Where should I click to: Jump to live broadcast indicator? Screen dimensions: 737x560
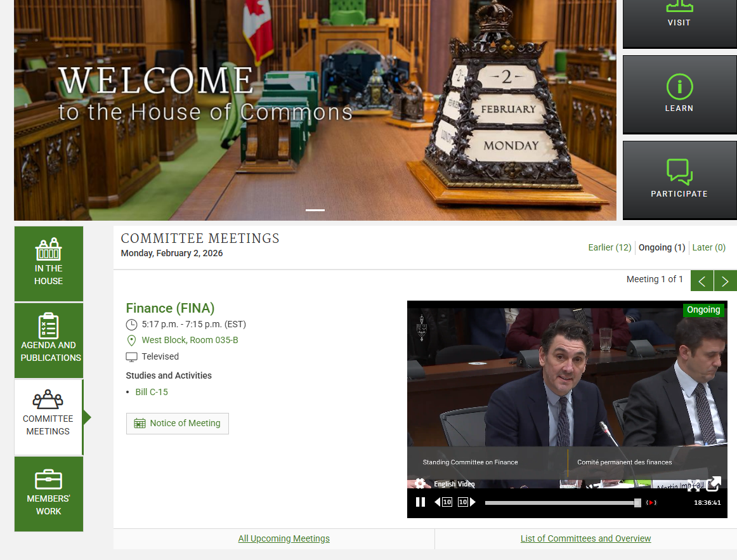pos(651,503)
